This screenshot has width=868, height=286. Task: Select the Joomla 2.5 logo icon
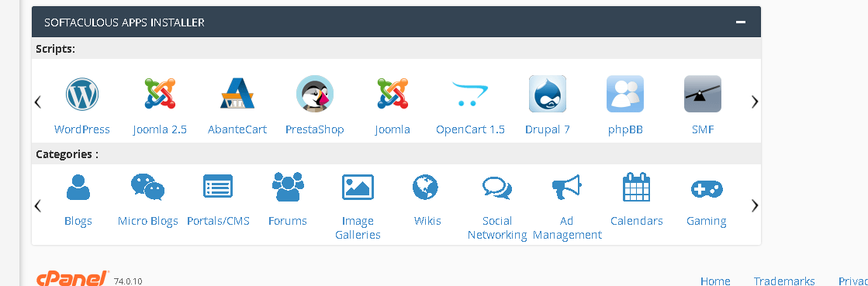click(160, 93)
